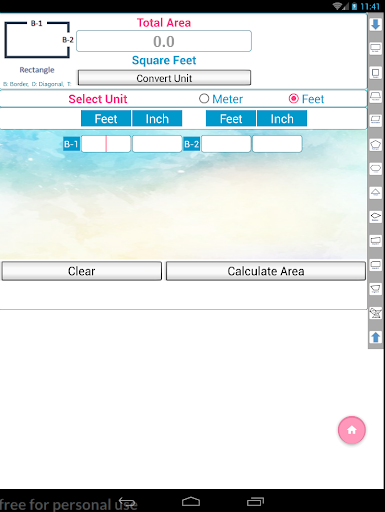This screenshot has width=385, height=512.
Task: Check the battery icon in status bar
Action: pos(355,6)
